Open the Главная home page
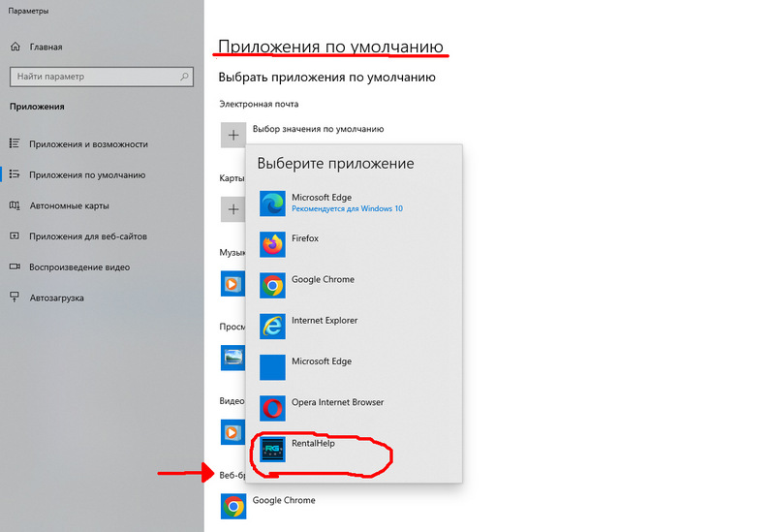Screen dimensions: 775x532 point(46,47)
